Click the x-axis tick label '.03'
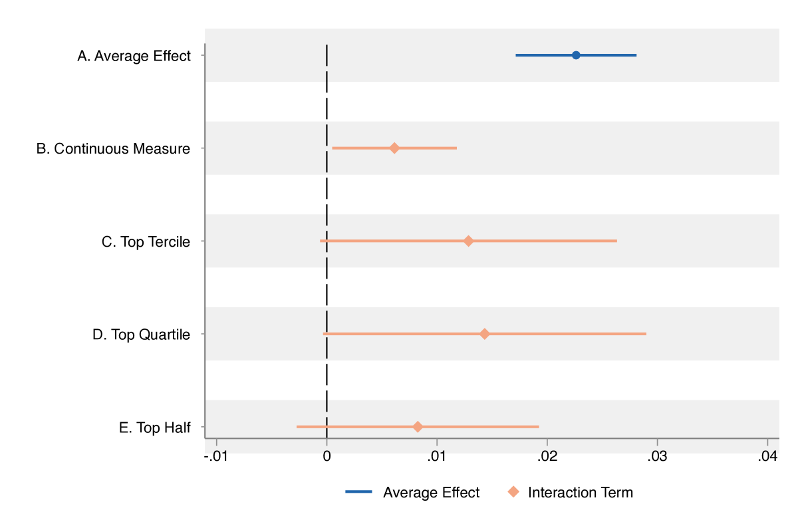Viewport: 798px width, 532px height. point(657,457)
